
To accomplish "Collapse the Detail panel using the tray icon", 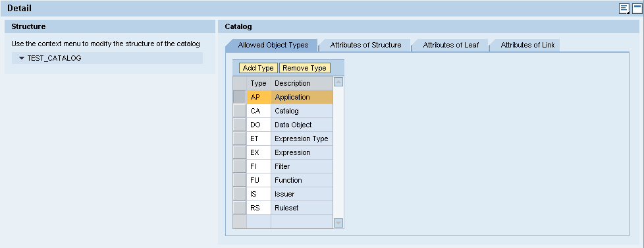I will coord(637,8).
